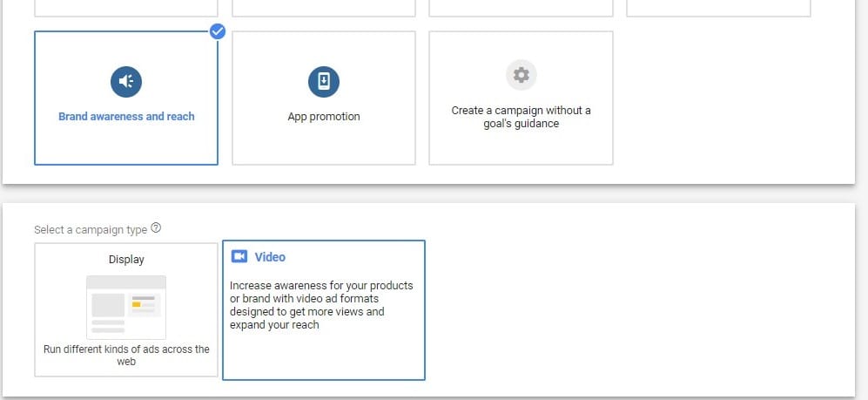Click the Video campaign type title

[x=270, y=257]
